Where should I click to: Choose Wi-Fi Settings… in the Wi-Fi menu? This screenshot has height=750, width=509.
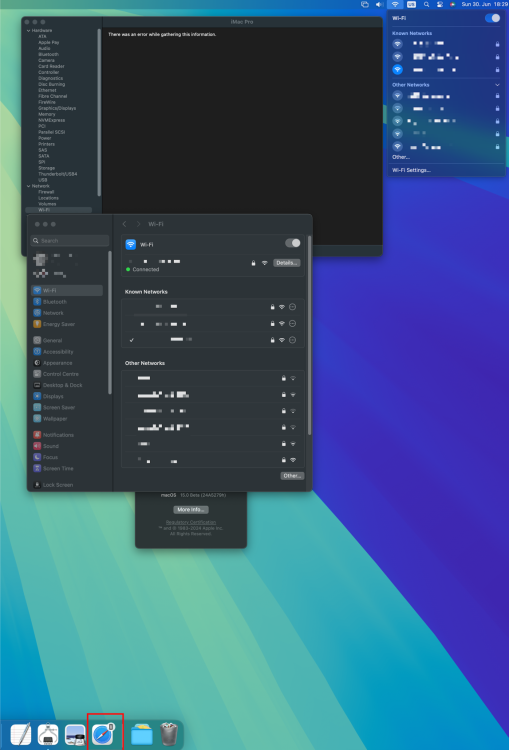pyautogui.click(x=411, y=170)
